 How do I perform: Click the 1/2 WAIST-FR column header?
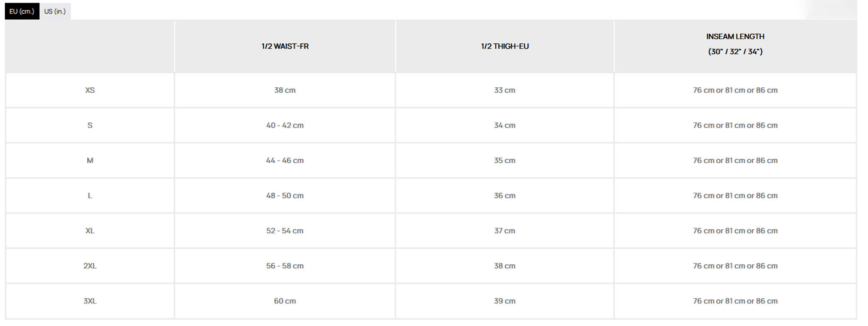(x=285, y=46)
